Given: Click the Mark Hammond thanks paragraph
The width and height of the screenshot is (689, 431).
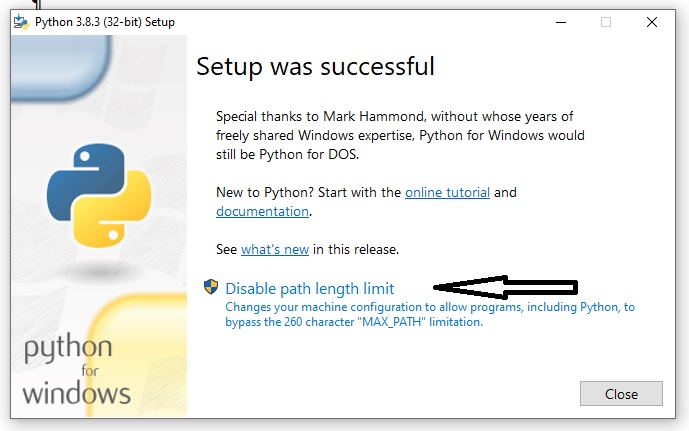Looking at the screenshot, I should pyautogui.click(x=400, y=135).
